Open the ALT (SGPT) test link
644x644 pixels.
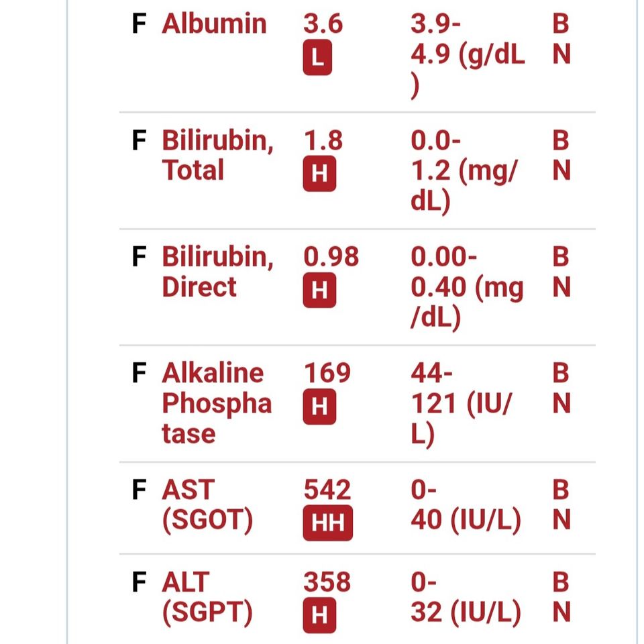207,597
